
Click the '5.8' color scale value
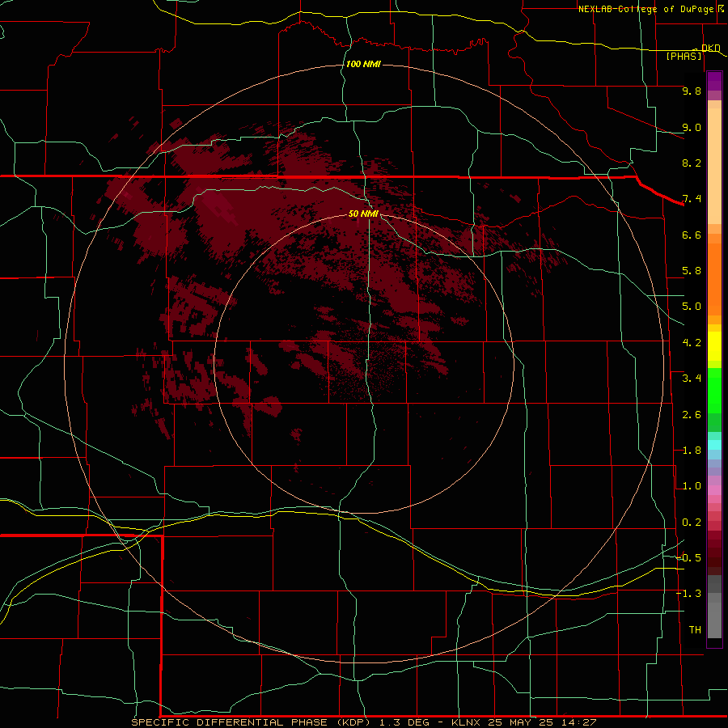(x=692, y=271)
